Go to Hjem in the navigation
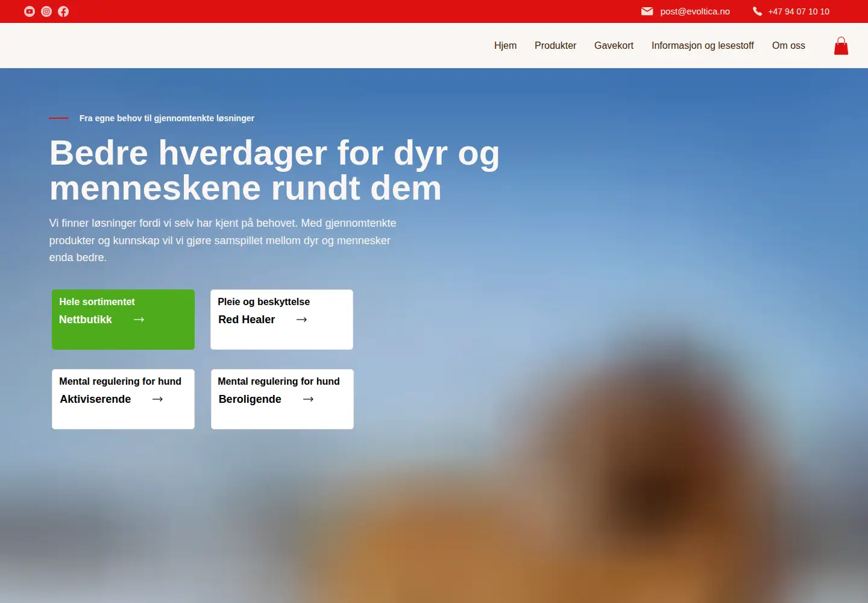Image resolution: width=868 pixels, height=603 pixels. coord(505,46)
